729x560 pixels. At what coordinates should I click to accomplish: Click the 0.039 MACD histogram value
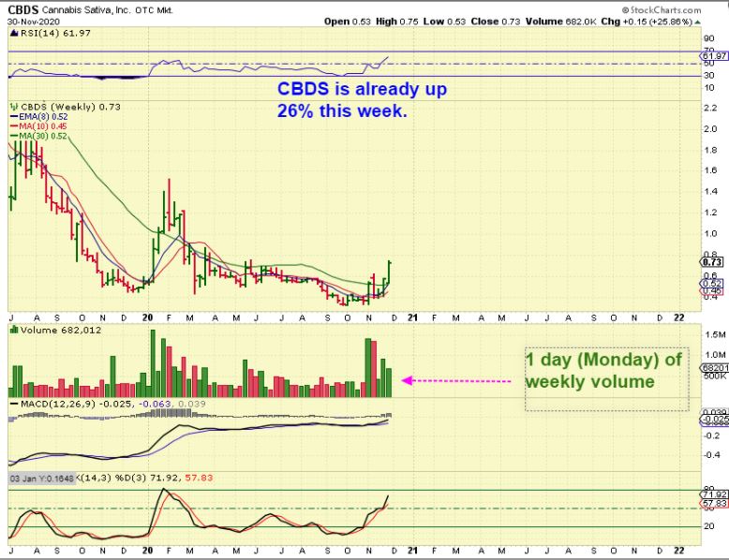(x=192, y=404)
